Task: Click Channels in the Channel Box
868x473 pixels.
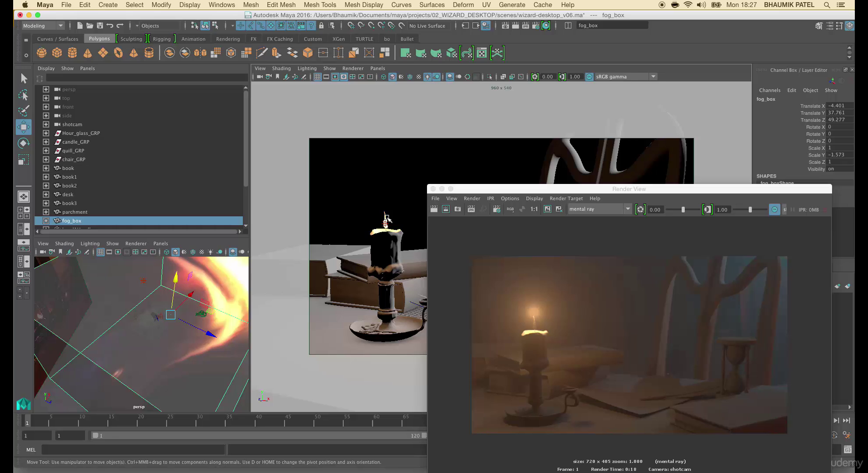Action: [770, 90]
